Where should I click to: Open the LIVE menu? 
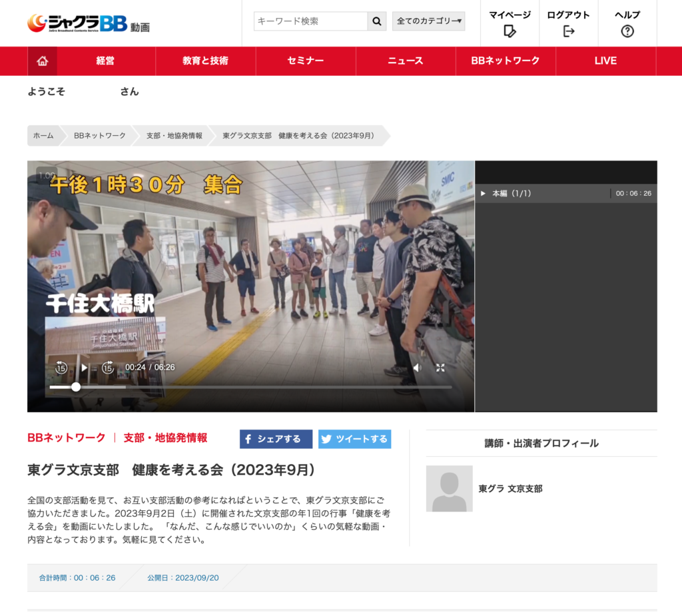605,61
